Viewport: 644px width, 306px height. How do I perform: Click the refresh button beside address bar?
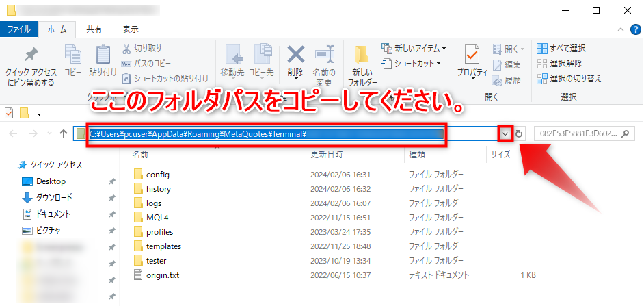pyautogui.click(x=519, y=133)
